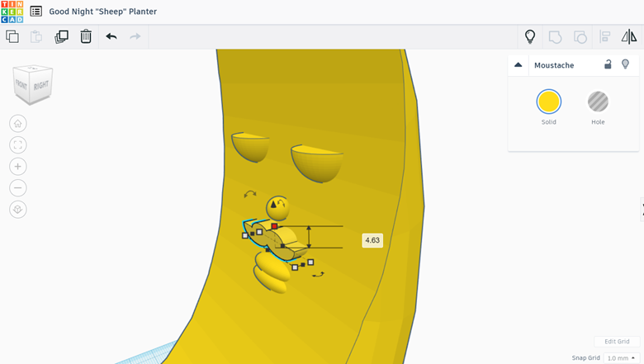Select the yellow Solid color swatch

[549, 102]
